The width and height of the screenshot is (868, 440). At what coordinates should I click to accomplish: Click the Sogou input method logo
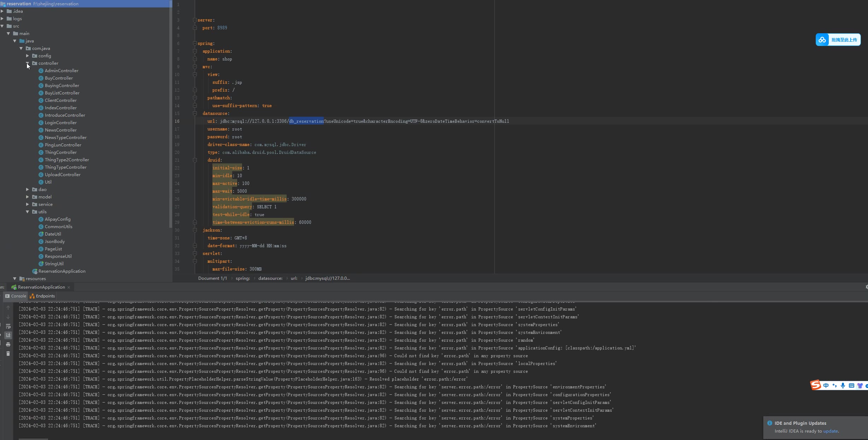coord(815,385)
